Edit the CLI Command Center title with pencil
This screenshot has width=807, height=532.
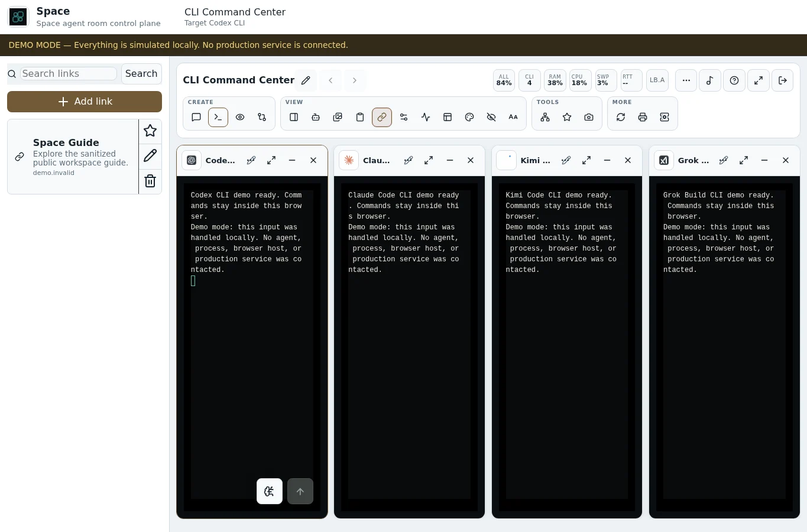click(x=306, y=80)
